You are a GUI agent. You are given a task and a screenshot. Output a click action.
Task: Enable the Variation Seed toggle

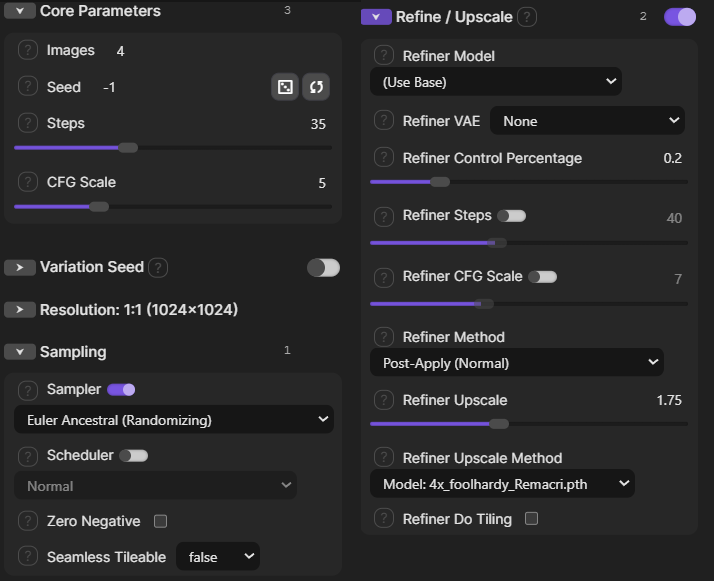click(x=323, y=267)
